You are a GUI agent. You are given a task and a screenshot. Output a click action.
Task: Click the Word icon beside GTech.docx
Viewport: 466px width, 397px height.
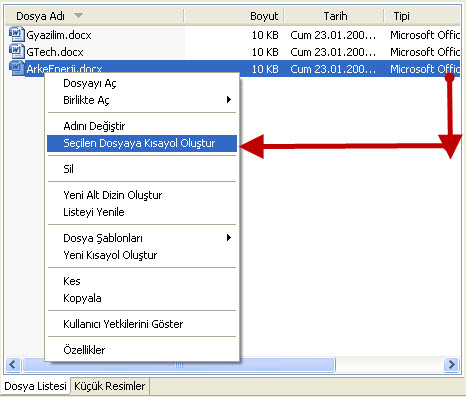[x=17, y=51]
